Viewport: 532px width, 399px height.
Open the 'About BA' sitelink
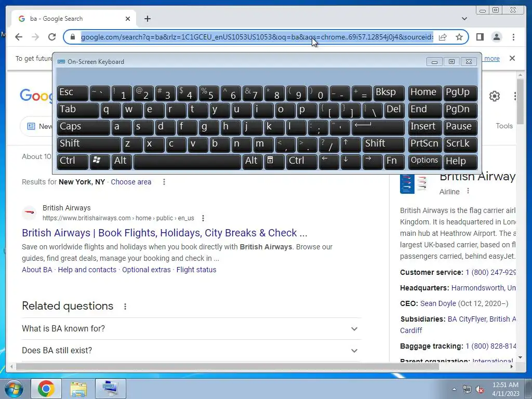(37, 270)
